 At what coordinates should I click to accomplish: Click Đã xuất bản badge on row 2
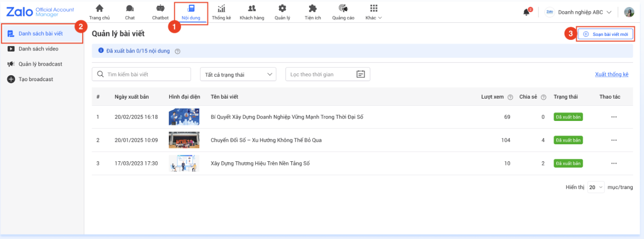click(568, 140)
